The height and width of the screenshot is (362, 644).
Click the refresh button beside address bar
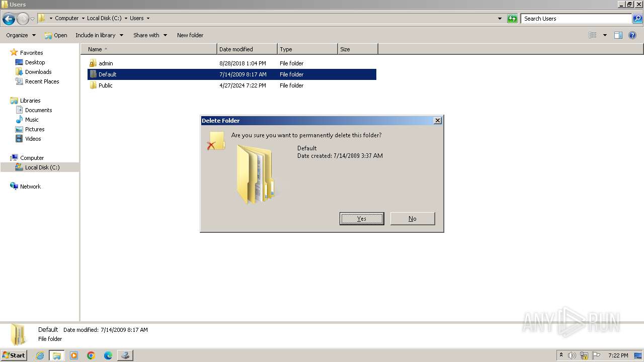tap(512, 19)
